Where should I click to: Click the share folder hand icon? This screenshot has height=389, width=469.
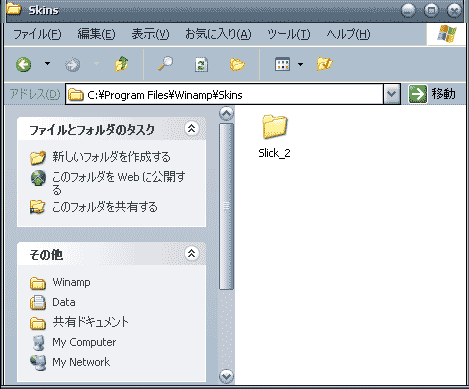37,207
